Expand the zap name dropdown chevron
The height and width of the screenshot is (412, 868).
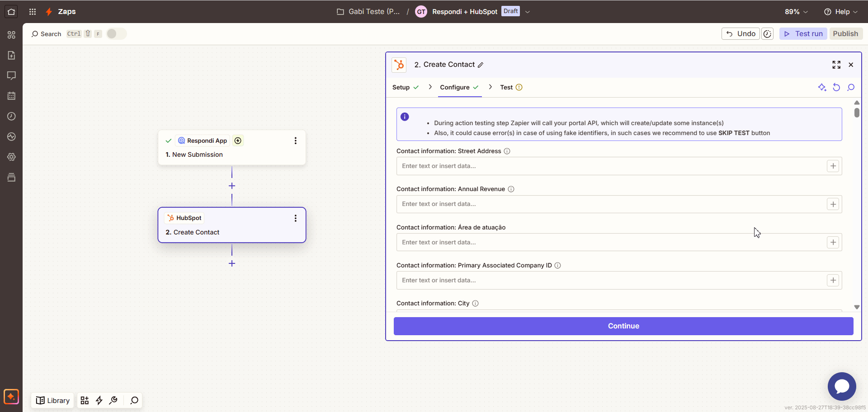tap(528, 12)
